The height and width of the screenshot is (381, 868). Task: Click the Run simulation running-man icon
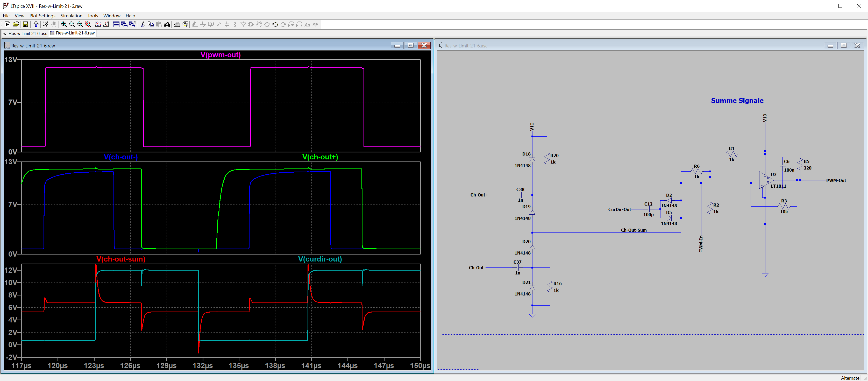pyautogui.click(x=46, y=24)
